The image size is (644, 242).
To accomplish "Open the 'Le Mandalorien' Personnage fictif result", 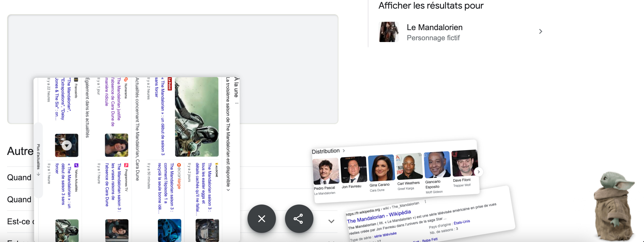I will 461,32.
